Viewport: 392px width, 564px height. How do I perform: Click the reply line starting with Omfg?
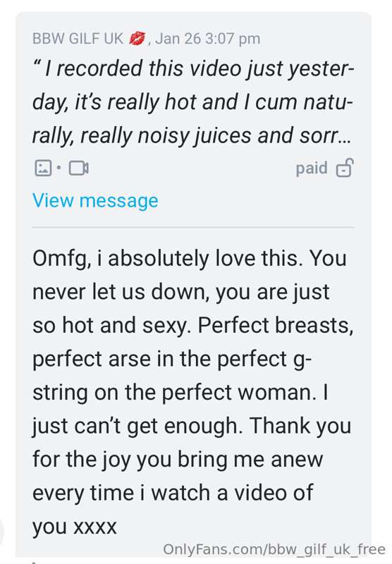click(190, 258)
